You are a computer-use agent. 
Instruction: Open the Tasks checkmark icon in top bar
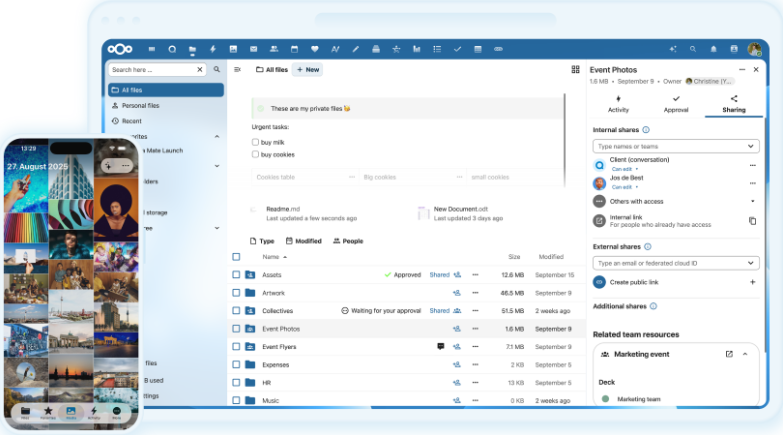click(x=457, y=49)
